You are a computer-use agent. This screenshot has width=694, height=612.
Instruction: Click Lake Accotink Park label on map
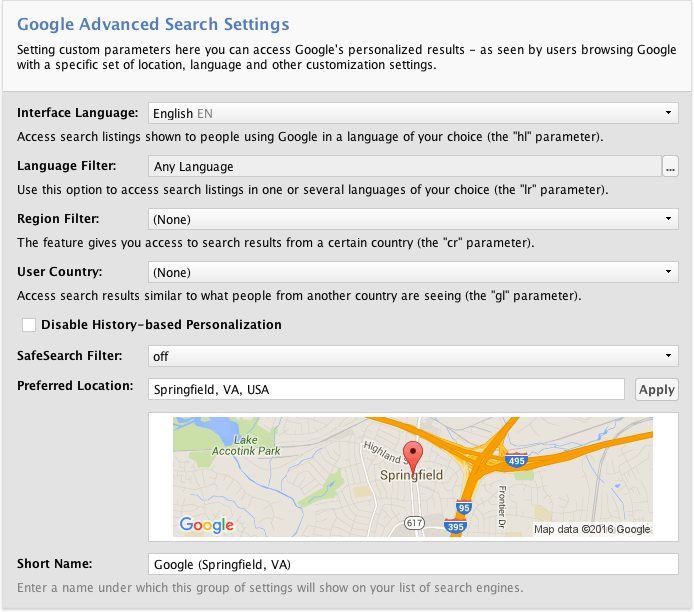[246, 446]
